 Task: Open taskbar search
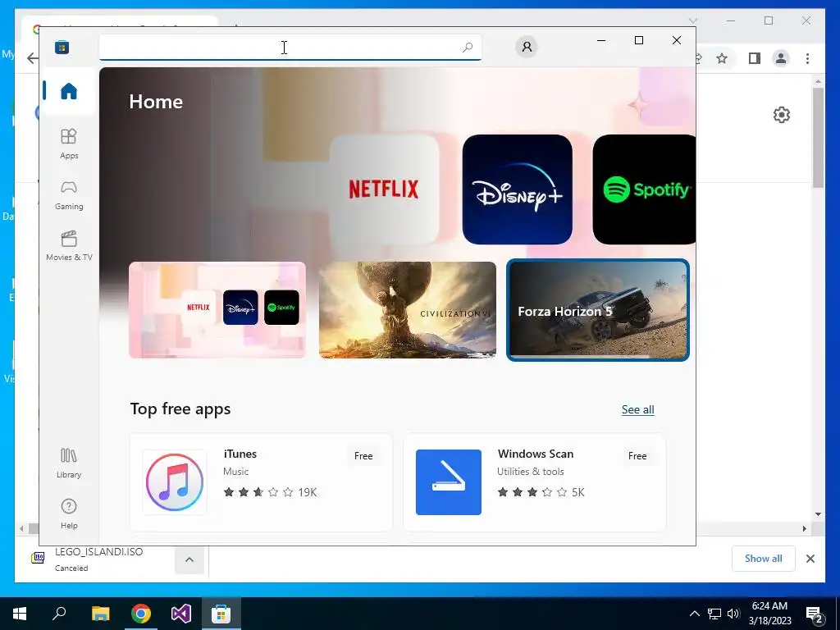[x=59, y=614]
